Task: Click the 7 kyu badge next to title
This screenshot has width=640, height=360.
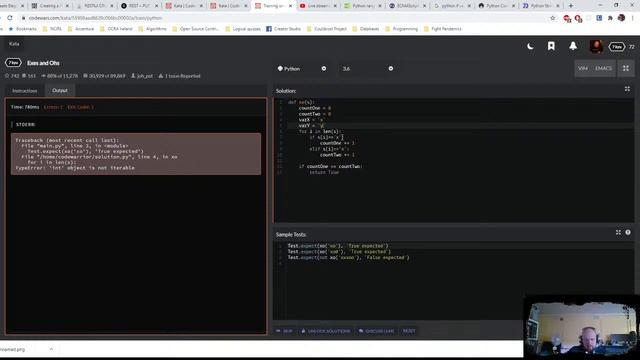Action: pos(13,63)
